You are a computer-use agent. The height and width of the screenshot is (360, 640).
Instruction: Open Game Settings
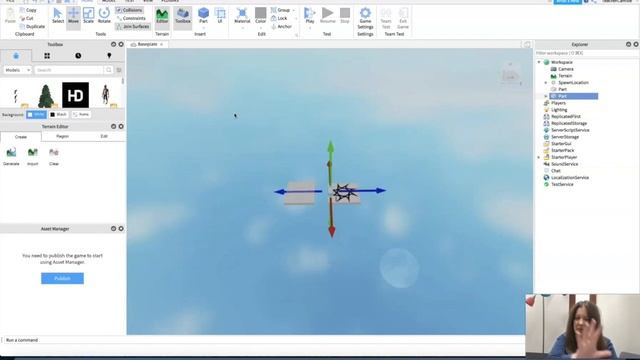[x=365, y=18]
